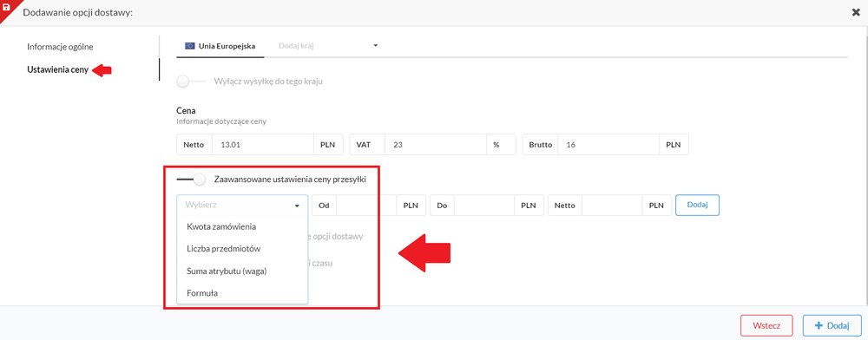Open the Dodaj kraj dropdown
The image size is (868, 340).
tap(328, 46)
